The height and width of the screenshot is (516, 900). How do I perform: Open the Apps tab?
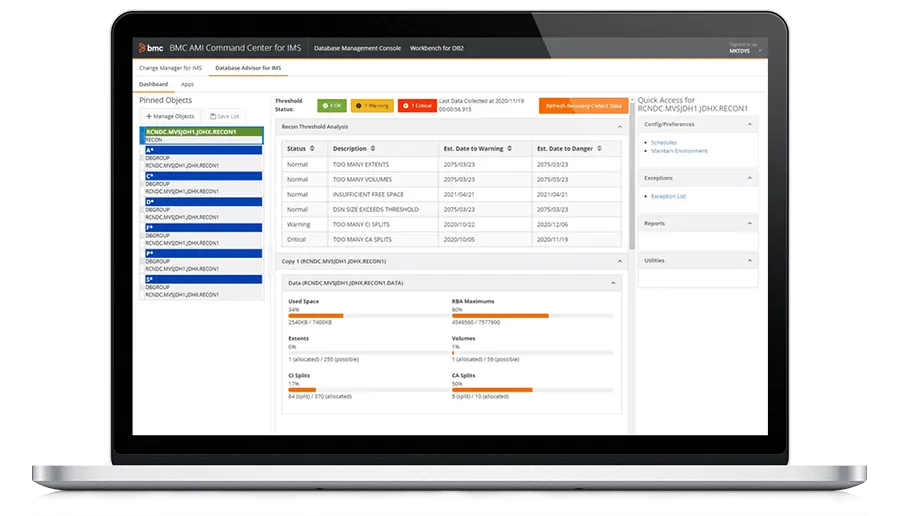(188, 84)
